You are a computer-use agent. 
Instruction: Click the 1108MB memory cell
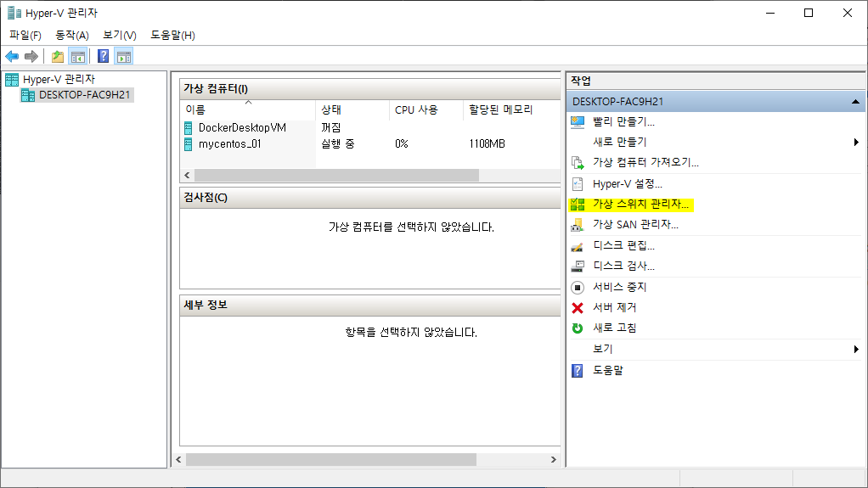[x=488, y=144]
